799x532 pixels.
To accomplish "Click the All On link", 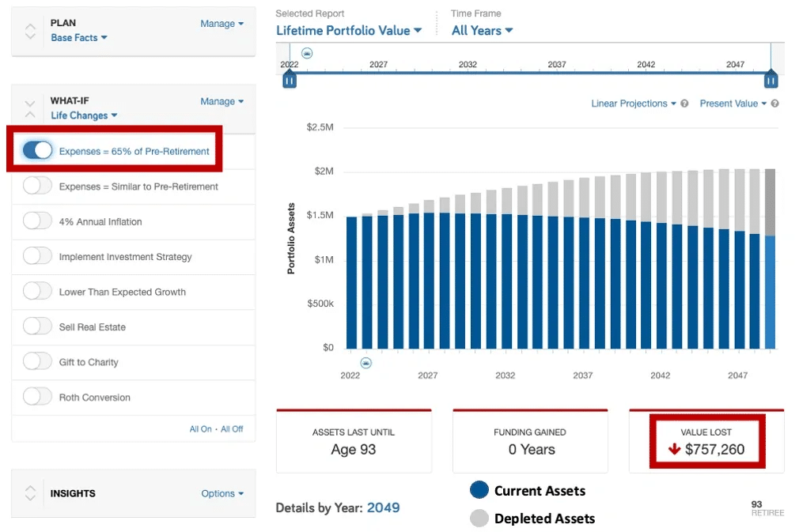I will (200, 429).
